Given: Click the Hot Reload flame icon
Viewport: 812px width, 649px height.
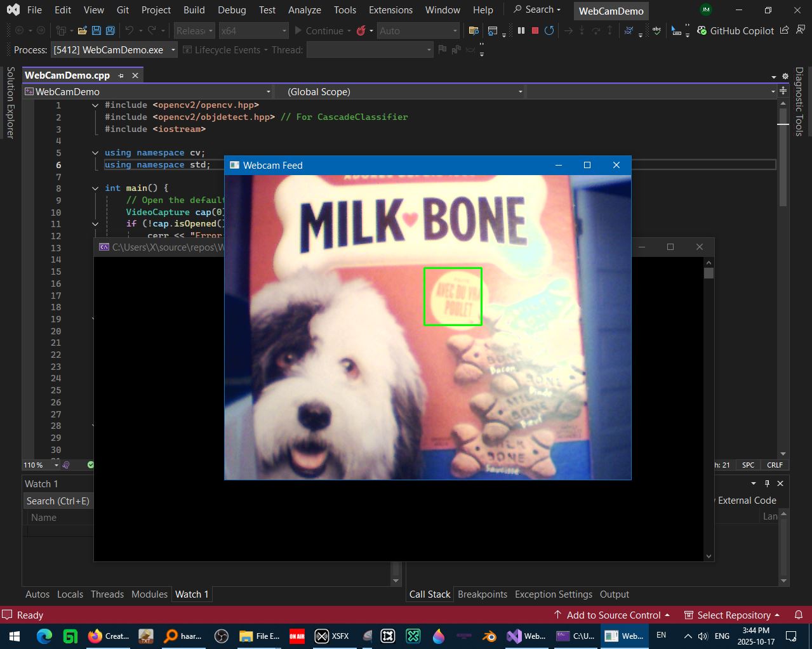Looking at the screenshot, I should coord(361,30).
